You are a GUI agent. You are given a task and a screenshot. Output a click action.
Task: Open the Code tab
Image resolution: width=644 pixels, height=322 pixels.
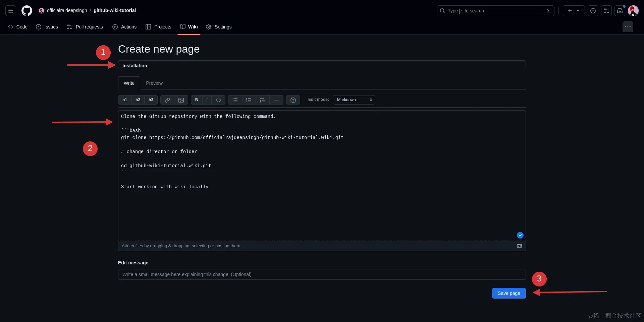tap(18, 27)
